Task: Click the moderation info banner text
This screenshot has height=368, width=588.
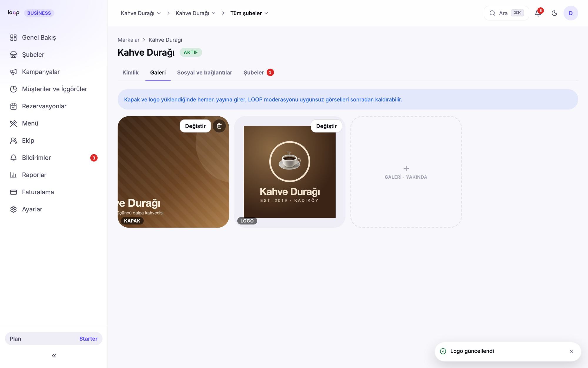Action: pyautogui.click(x=263, y=100)
